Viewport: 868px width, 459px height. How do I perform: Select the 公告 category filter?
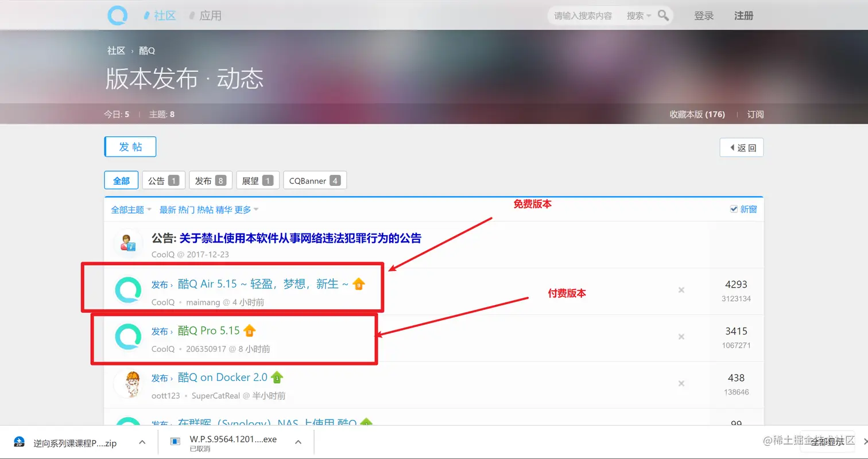164,180
